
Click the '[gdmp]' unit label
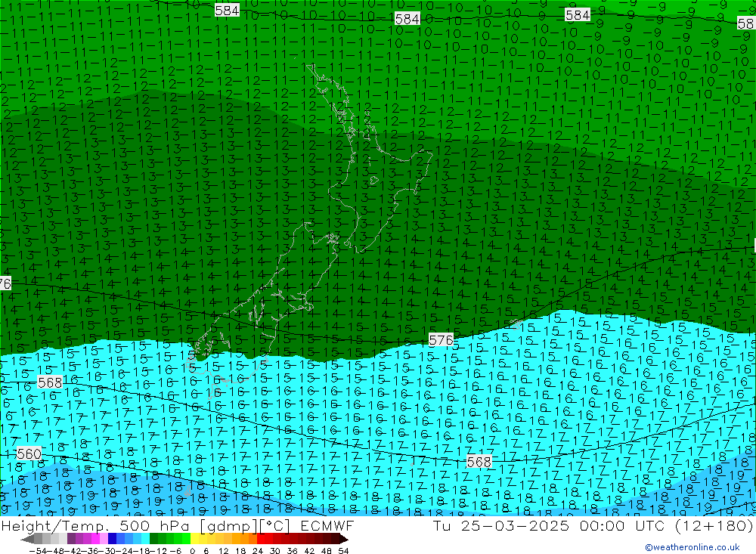click(x=228, y=525)
